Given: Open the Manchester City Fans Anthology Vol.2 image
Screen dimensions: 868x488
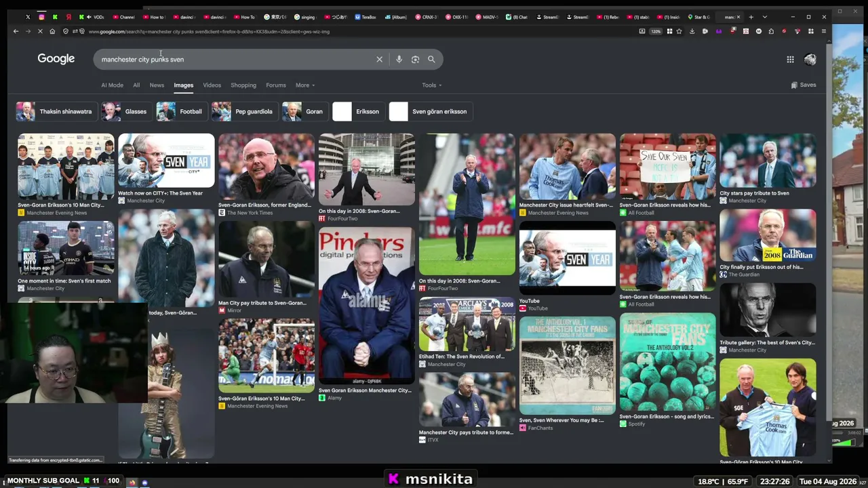Looking at the screenshot, I should click(668, 362).
